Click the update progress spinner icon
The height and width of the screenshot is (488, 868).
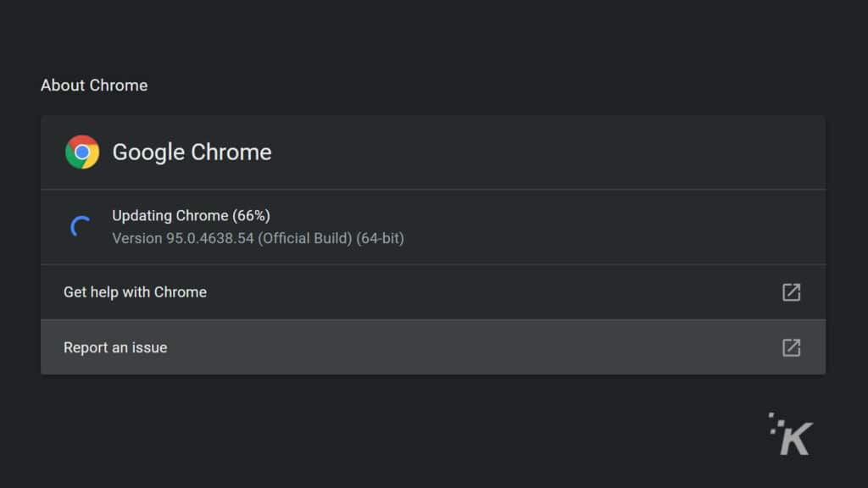coord(81,226)
